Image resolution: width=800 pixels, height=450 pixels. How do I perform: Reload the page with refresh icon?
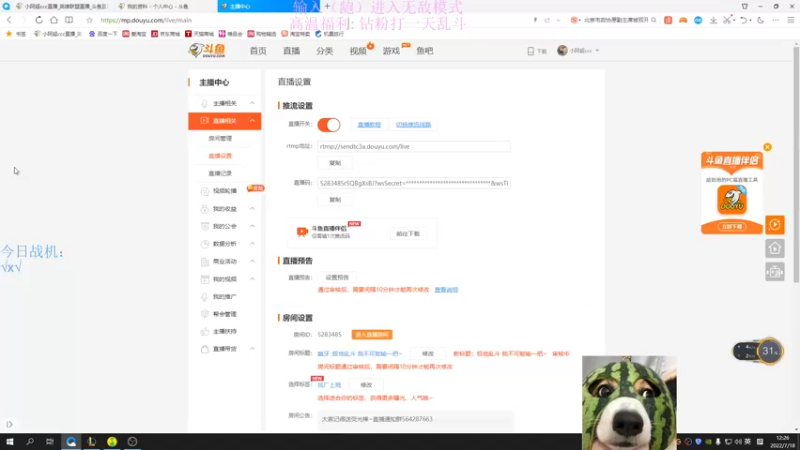point(39,20)
